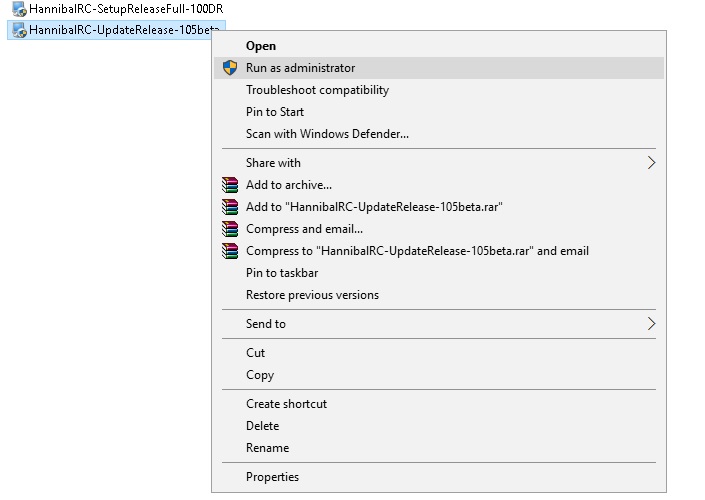
Task: Copy the selected file
Action: [x=260, y=375]
